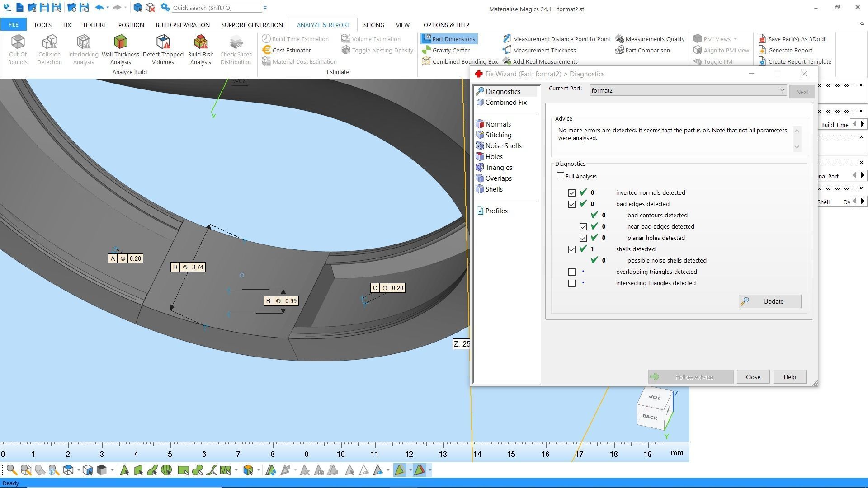Open Build Risk Analysis

point(200,50)
